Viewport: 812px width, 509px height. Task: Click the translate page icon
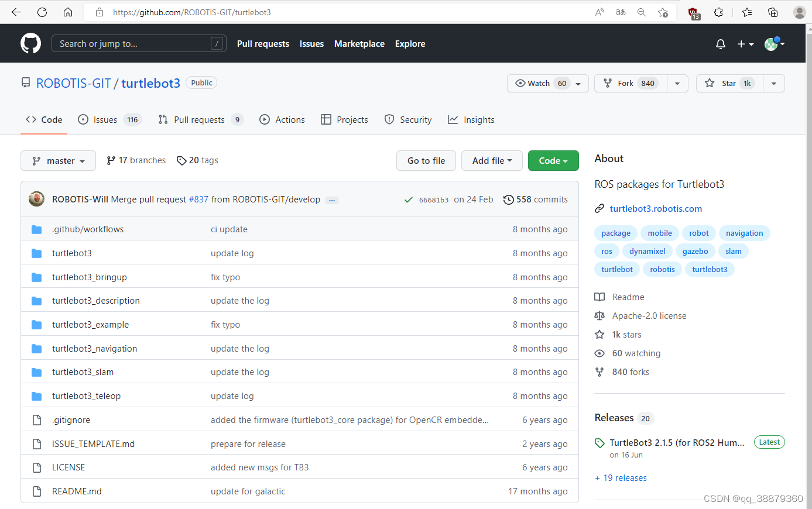click(x=621, y=12)
